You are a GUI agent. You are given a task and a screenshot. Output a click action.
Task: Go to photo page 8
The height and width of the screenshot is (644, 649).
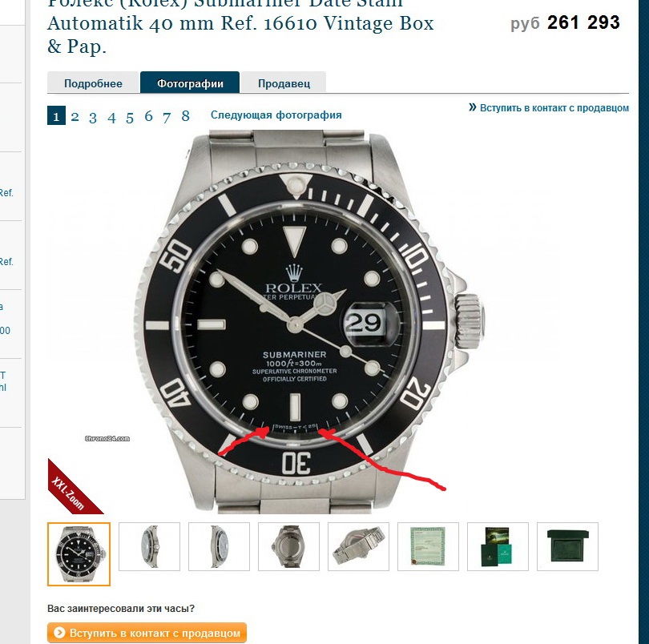pos(185,115)
